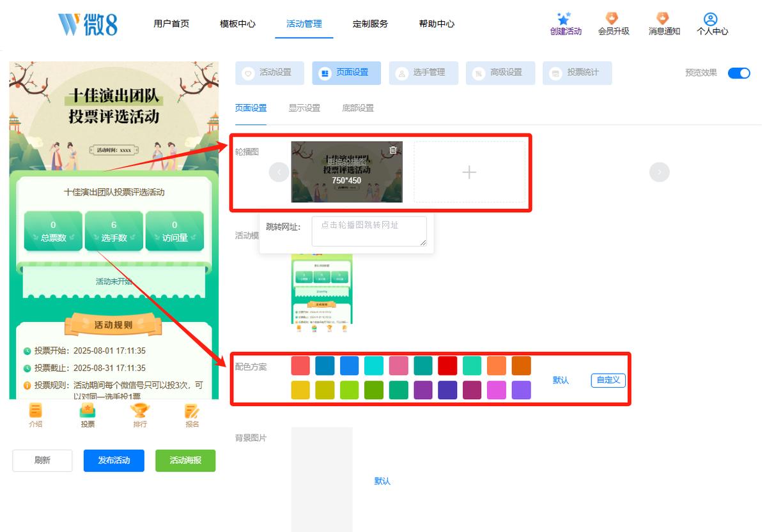Switch to the 选手管理 tab
Viewport: 767px width, 532px height.
424,73
